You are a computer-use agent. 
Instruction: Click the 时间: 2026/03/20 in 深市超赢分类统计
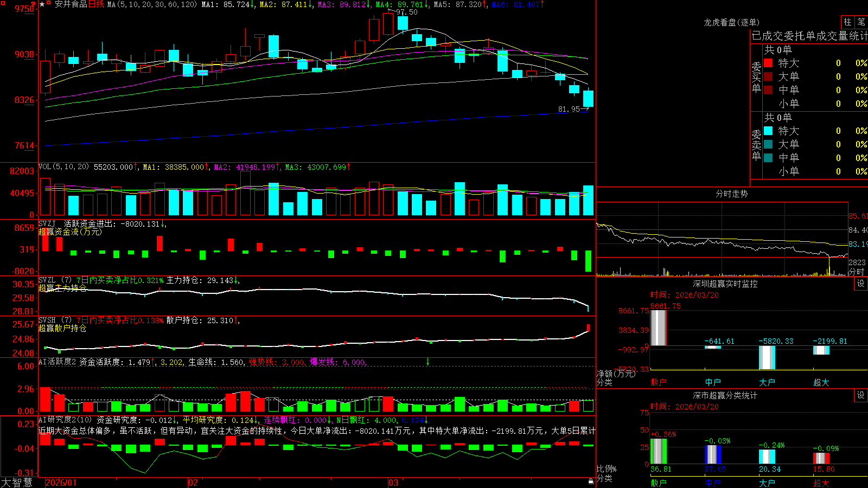pyautogui.click(x=685, y=407)
